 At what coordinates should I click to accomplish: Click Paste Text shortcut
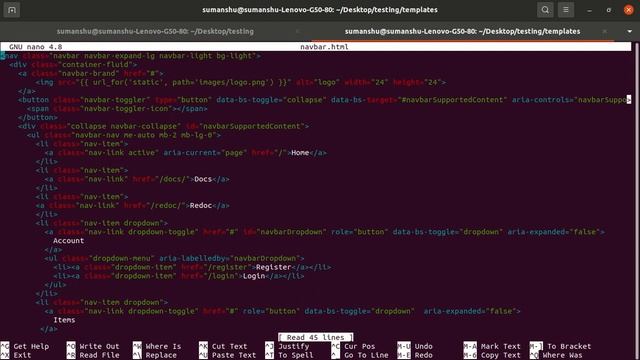[x=228, y=355]
